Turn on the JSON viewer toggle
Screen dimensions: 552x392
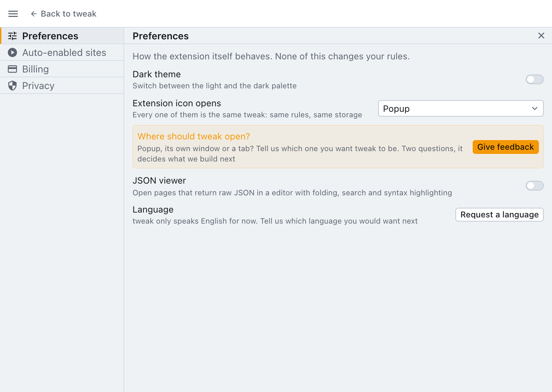(x=535, y=186)
